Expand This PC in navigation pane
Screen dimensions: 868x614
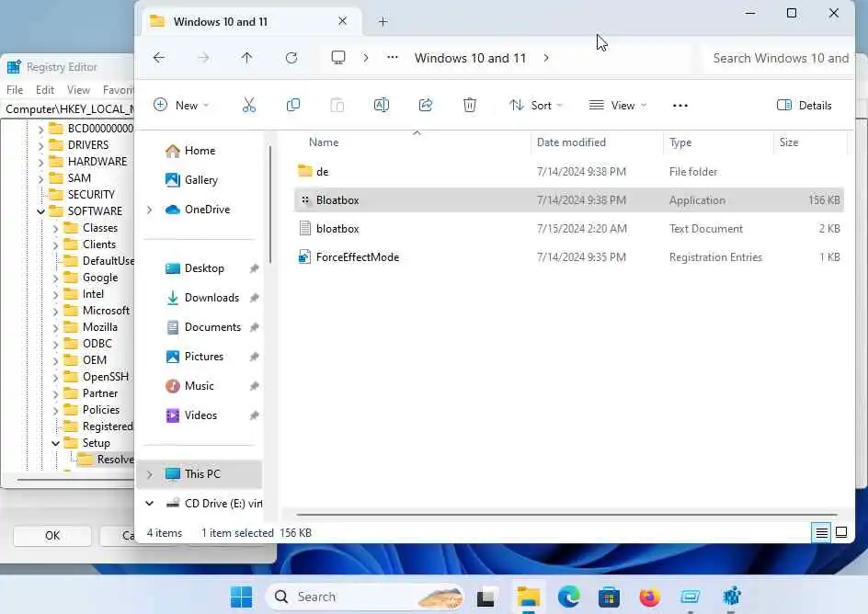[150, 474]
